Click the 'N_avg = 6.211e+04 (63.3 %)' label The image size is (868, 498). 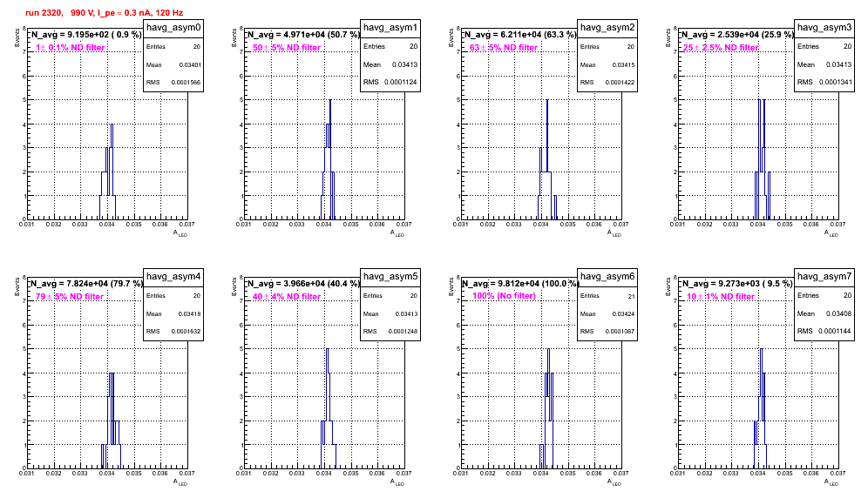pos(519,34)
